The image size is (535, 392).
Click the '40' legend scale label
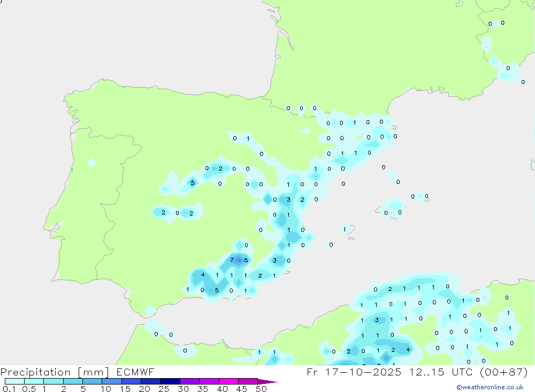(222, 389)
